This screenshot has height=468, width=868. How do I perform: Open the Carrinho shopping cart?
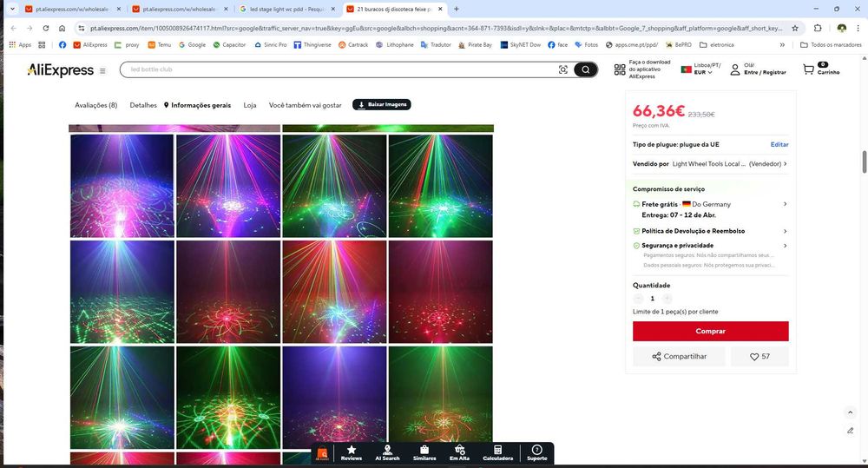click(x=821, y=69)
